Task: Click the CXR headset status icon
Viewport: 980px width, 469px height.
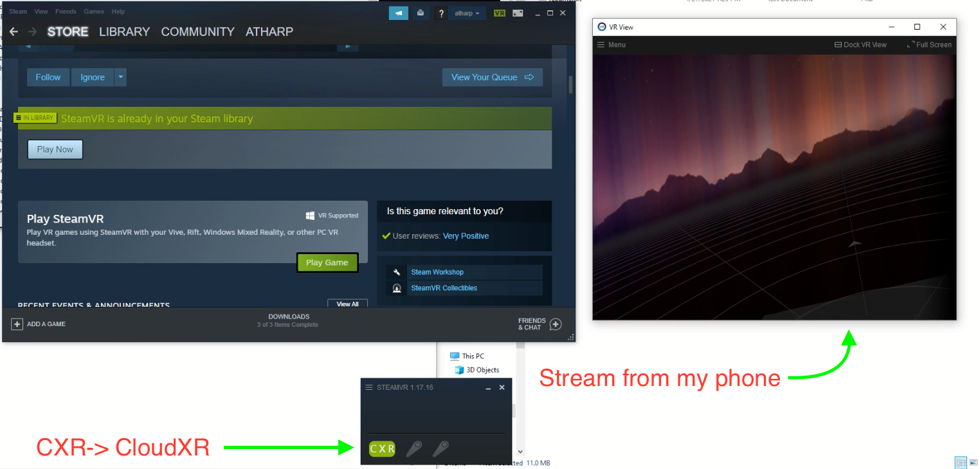Action: click(x=382, y=449)
